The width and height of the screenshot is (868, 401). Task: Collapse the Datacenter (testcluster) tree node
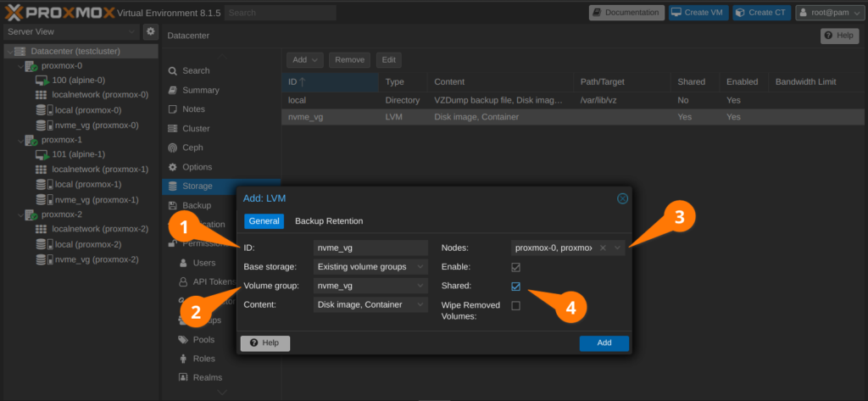9,52
